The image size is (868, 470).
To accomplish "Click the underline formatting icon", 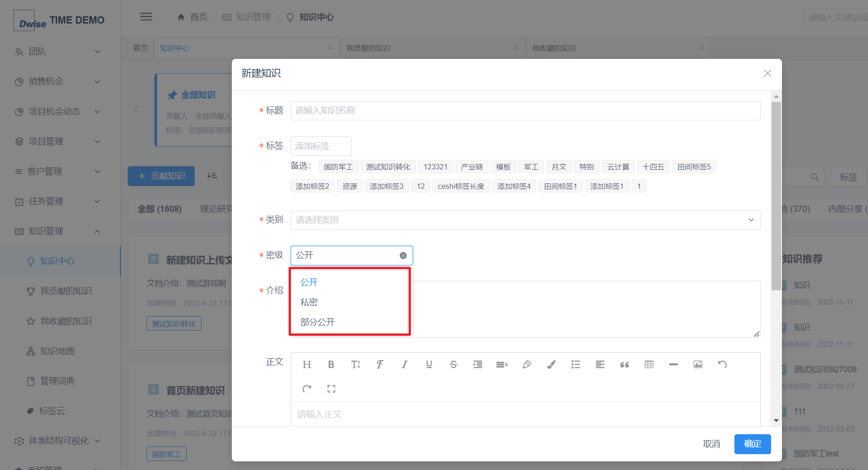I will [x=429, y=364].
